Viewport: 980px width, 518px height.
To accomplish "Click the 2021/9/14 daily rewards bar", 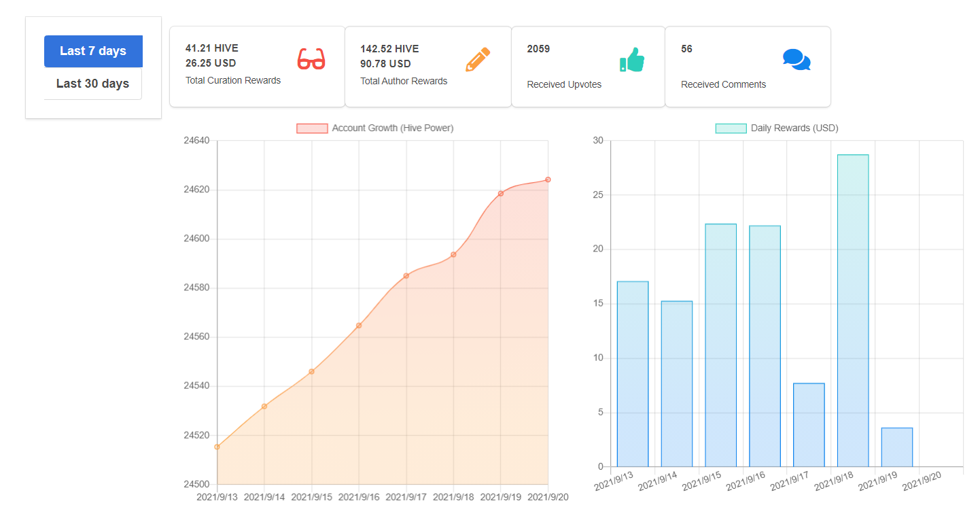I will point(677,384).
